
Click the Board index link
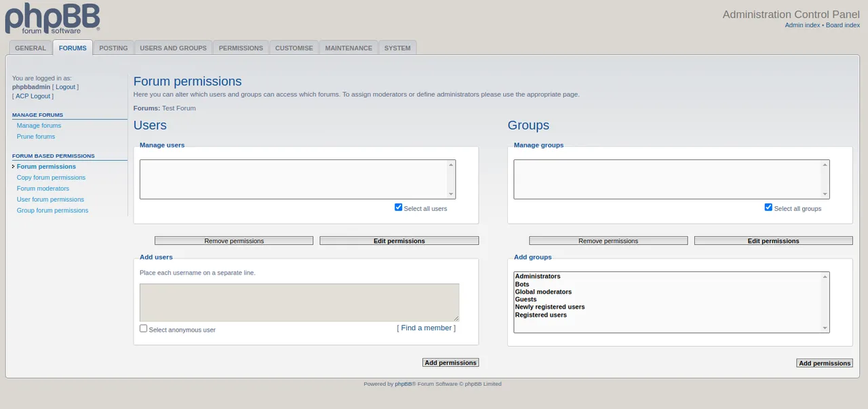pos(843,25)
